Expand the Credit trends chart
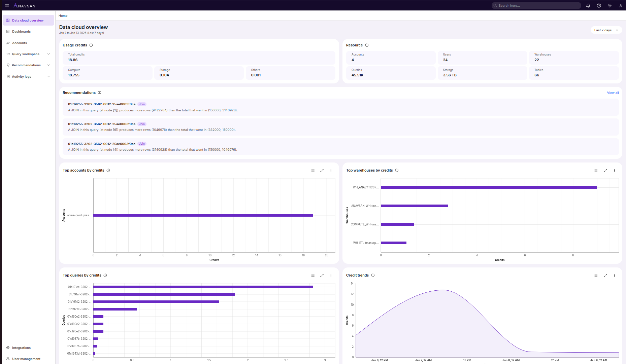The height and width of the screenshot is (364, 626). point(605,276)
